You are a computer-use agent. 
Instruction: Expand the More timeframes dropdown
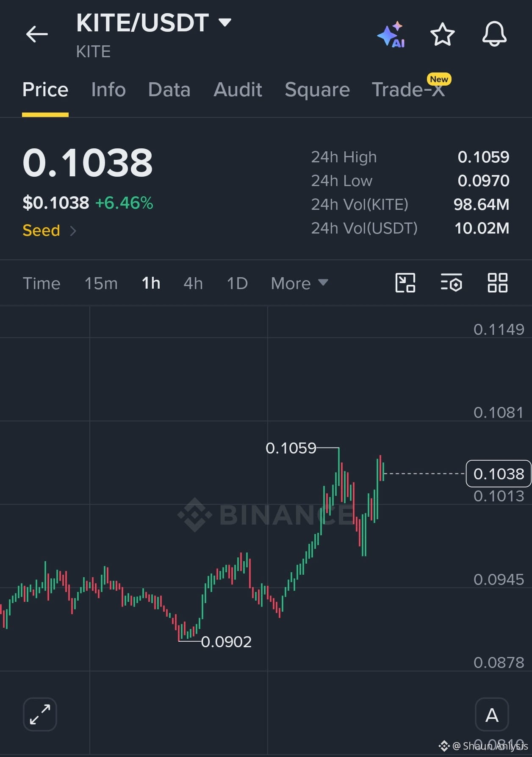point(299,283)
